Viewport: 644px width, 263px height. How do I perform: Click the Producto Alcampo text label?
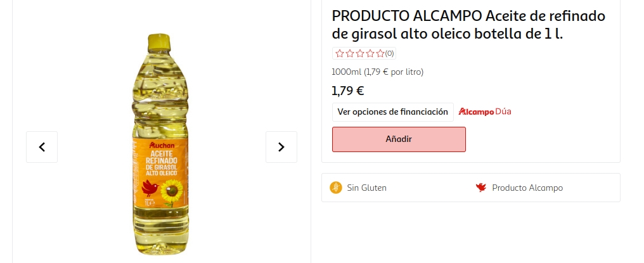(527, 188)
